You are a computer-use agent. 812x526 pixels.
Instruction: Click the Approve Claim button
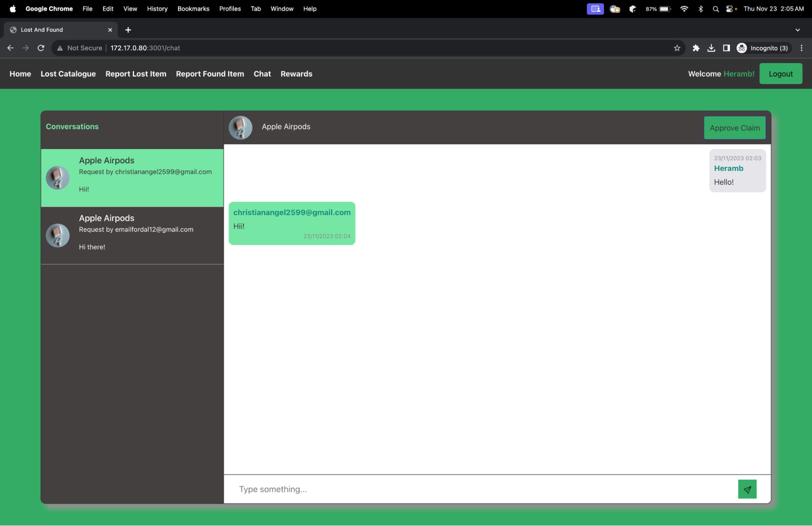click(734, 128)
